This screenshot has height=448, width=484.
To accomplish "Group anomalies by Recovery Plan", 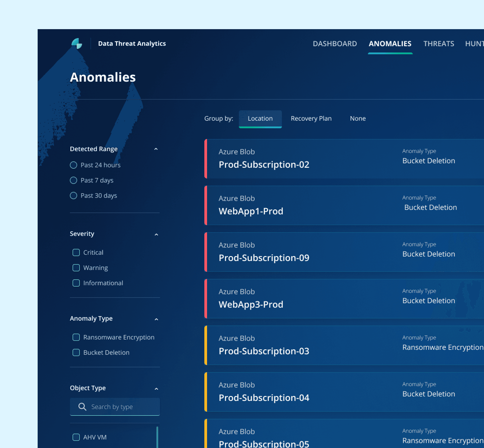I will click(311, 119).
